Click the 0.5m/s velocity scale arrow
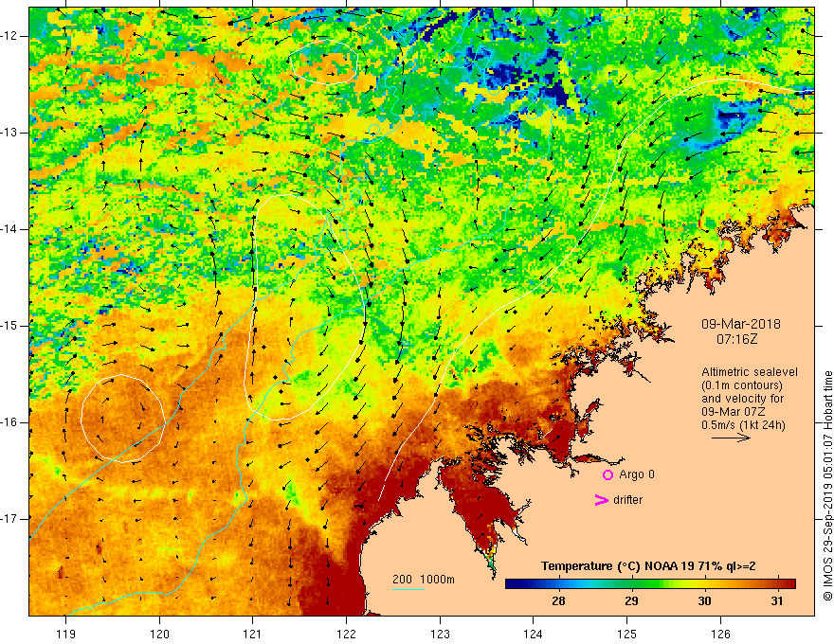Image resolution: width=834 pixels, height=644 pixels. 731,438
